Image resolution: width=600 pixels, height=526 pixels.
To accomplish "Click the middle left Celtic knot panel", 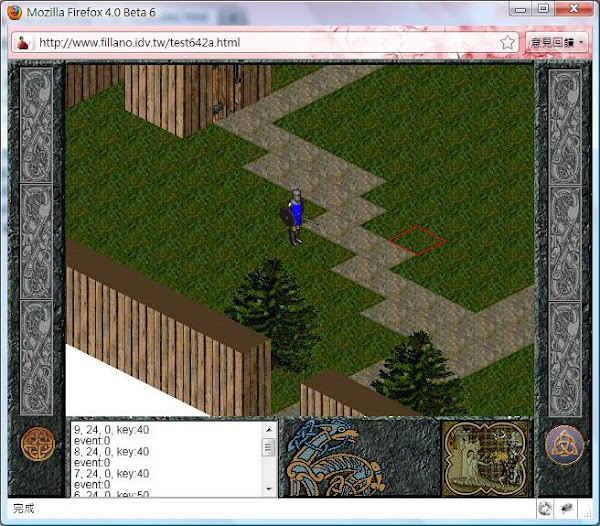I will coord(36,241).
